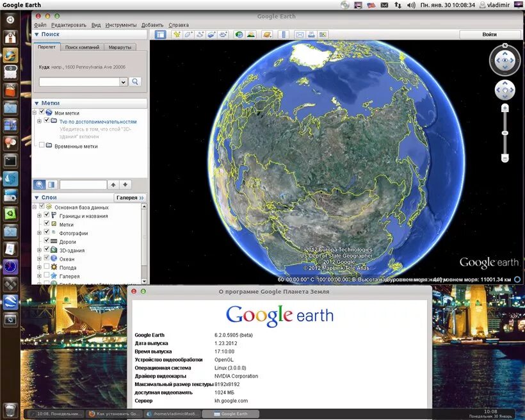
Task: Toggle the sidebar panel toolbar button
Action: [x=160, y=34]
